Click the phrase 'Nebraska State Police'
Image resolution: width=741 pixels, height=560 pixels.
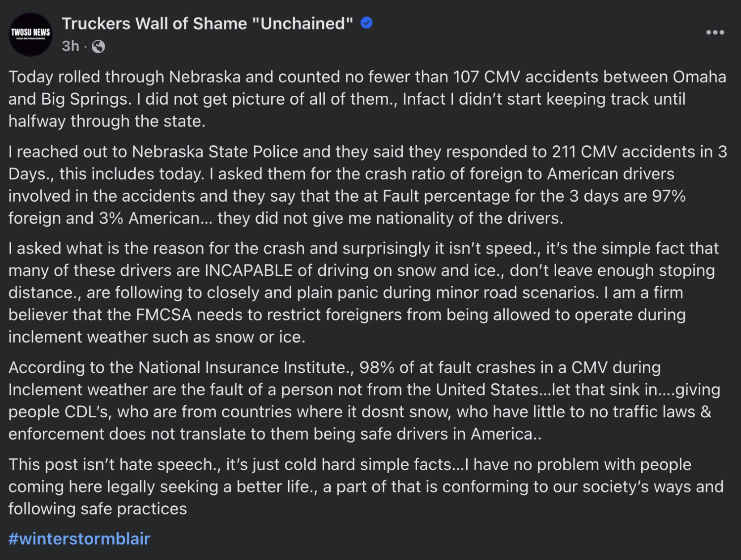tap(215, 152)
